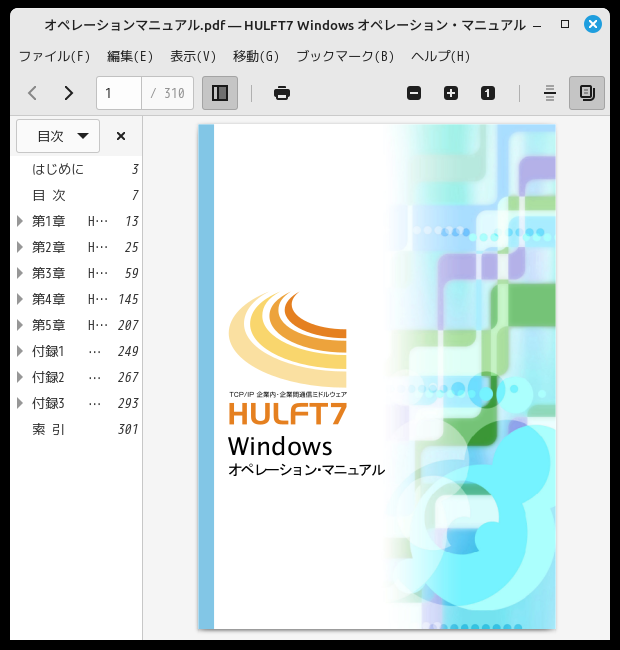Jump to 索 引 on page 301
This screenshot has height=650, width=620.
click(x=77, y=429)
